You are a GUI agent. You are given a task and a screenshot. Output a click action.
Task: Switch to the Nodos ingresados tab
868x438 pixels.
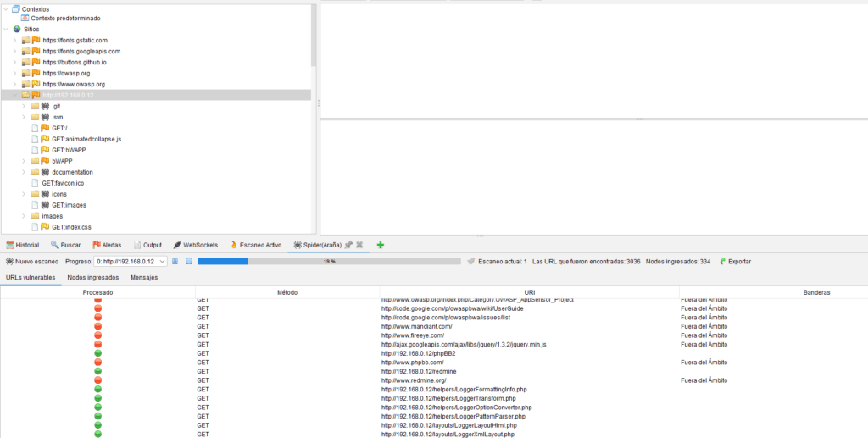click(93, 278)
